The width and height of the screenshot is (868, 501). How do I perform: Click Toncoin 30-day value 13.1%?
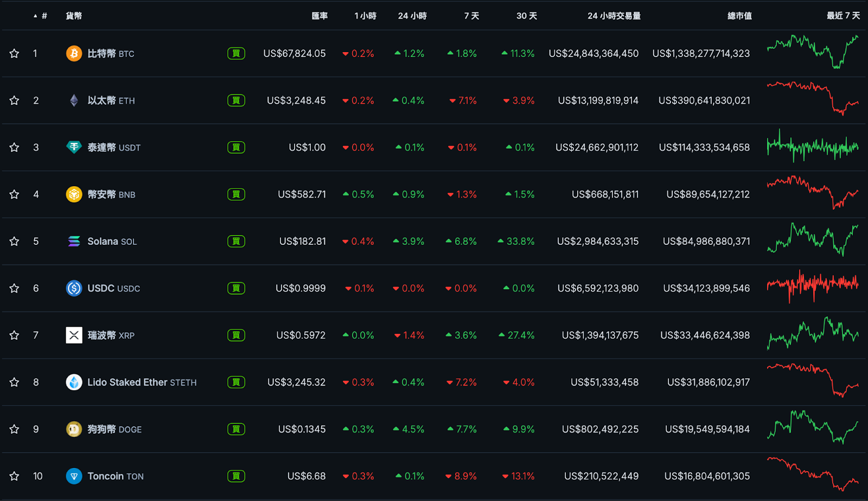coord(519,476)
